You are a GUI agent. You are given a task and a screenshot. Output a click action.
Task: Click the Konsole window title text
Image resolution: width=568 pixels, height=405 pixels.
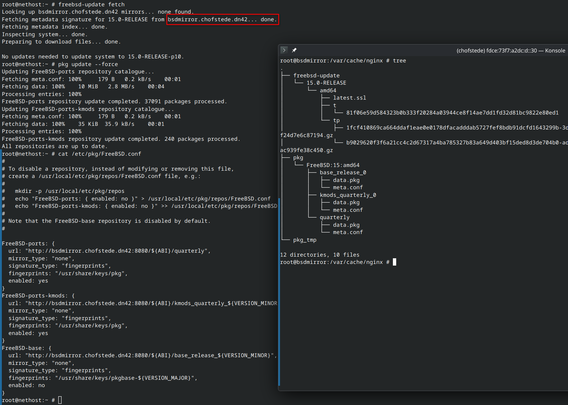coord(511,50)
